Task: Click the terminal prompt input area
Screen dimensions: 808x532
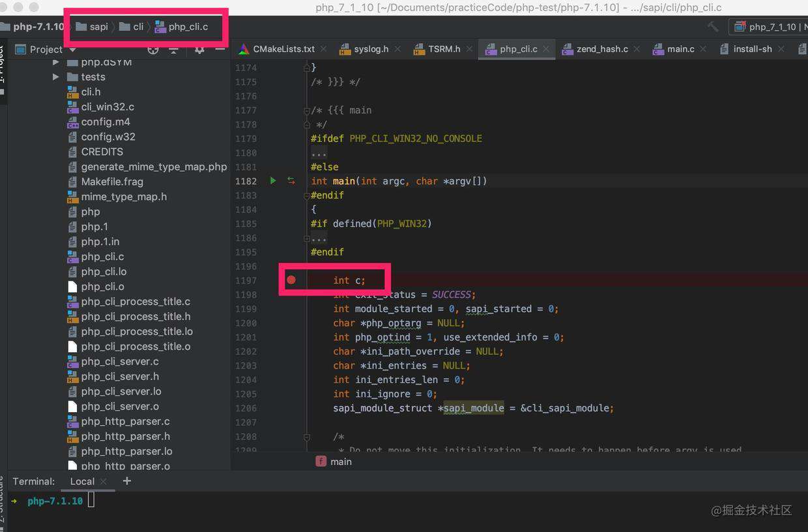Action: (x=92, y=501)
